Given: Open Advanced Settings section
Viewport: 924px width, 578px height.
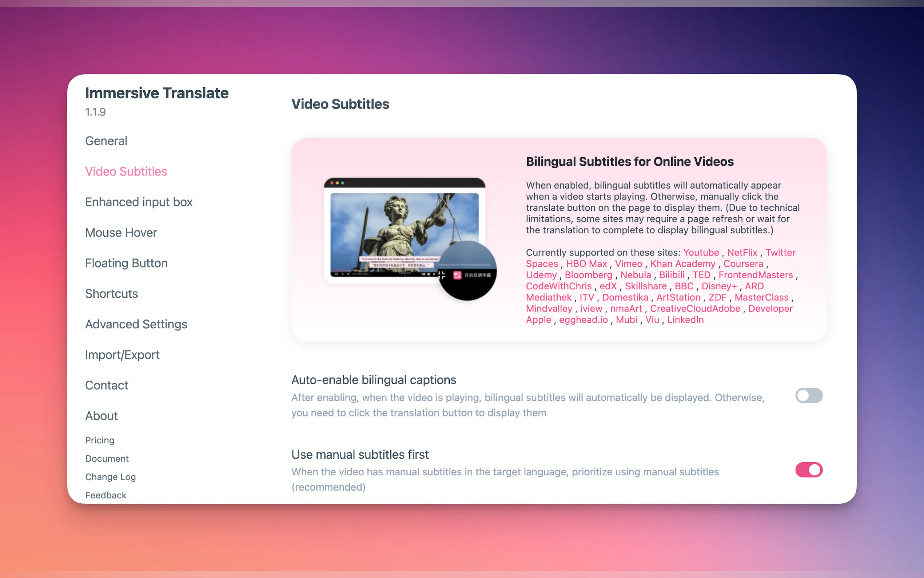Looking at the screenshot, I should coord(136,324).
